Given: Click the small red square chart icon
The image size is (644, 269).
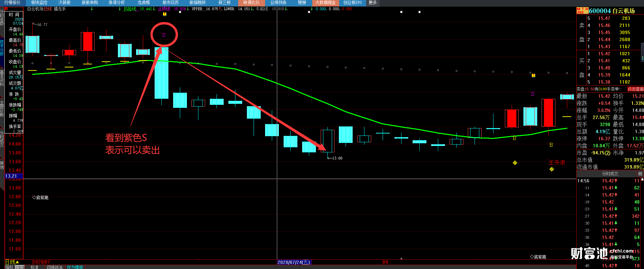Looking at the screenshot, I should click(6, 9).
